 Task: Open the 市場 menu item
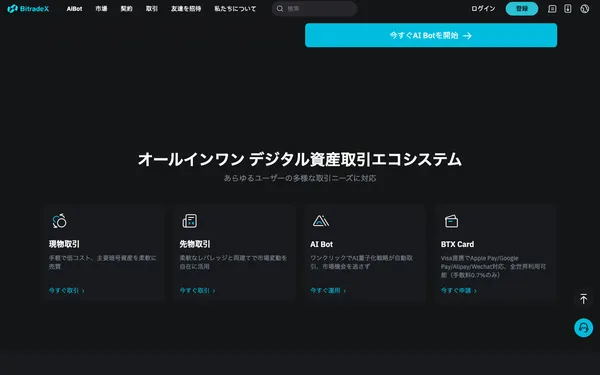[x=101, y=8]
